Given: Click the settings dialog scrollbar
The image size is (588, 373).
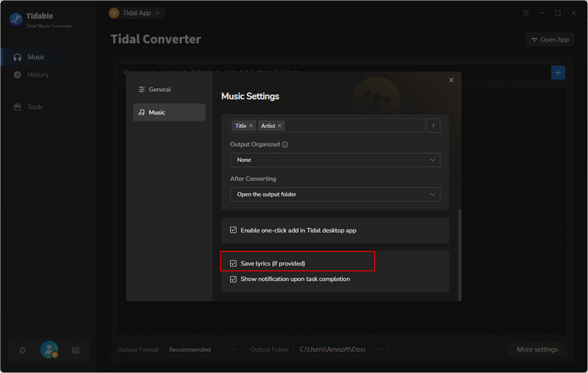Looking at the screenshot, I should pyautogui.click(x=460, y=255).
